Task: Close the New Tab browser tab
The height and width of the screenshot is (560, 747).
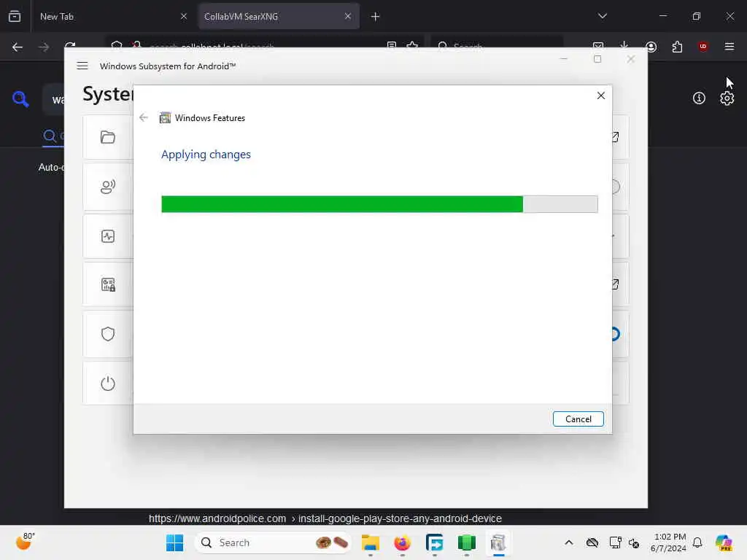Action: pyautogui.click(x=183, y=16)
